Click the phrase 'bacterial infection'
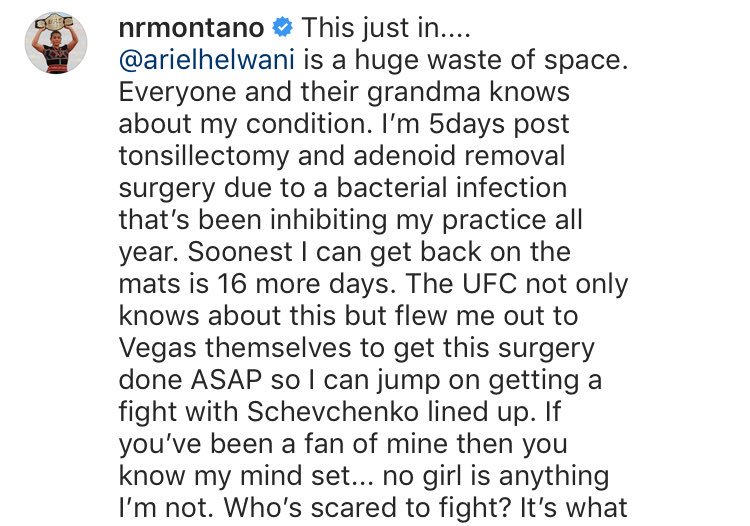Image resolution: width=750 pixels, height=526 pixels. (451, 188)
